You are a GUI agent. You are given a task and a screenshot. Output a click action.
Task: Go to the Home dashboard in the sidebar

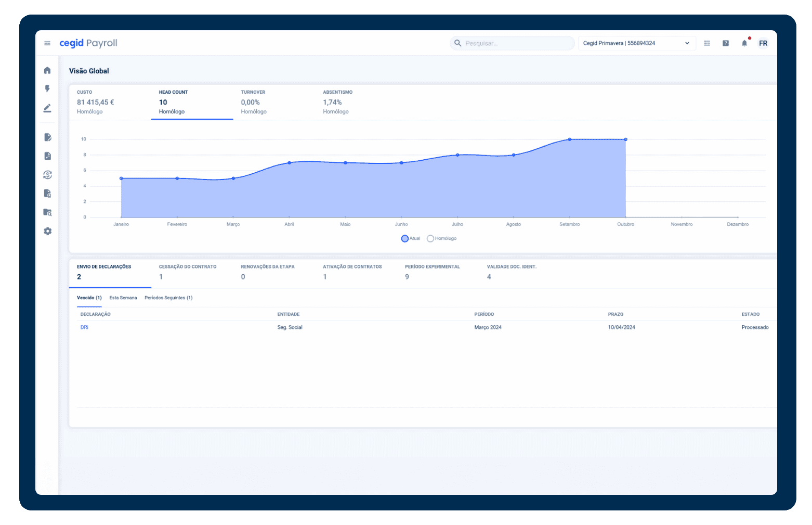pyautogui.click(x=47, y=70)
